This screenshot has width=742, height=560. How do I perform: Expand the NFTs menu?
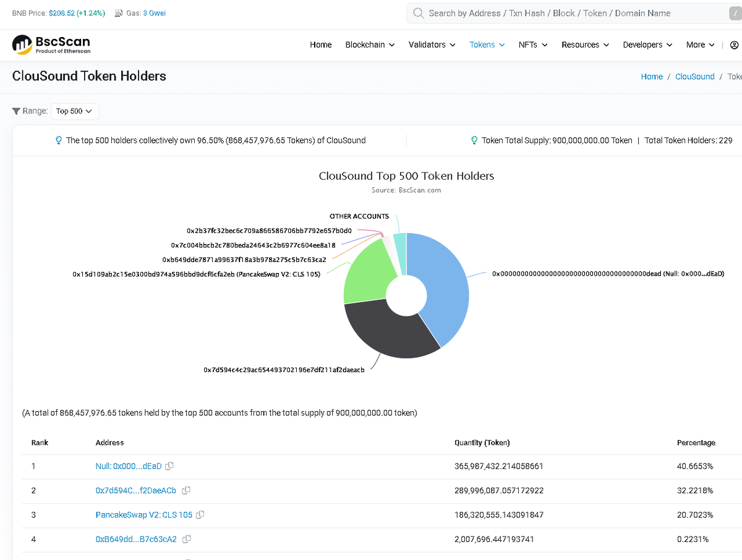pos(533,45)
